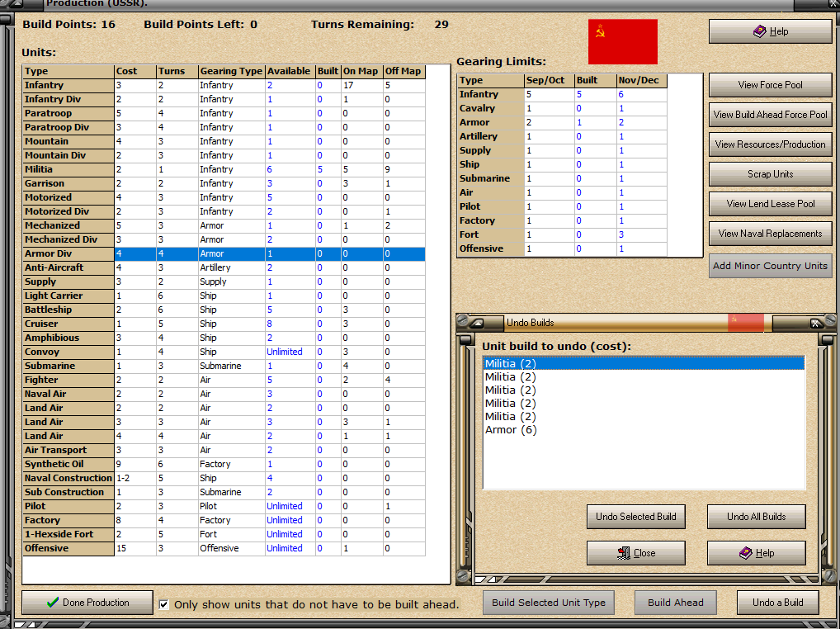Click the Undo Builds title bar left arrow icon
The height and width of the screenshot is (629, 840).
click(x=478, y=323)
